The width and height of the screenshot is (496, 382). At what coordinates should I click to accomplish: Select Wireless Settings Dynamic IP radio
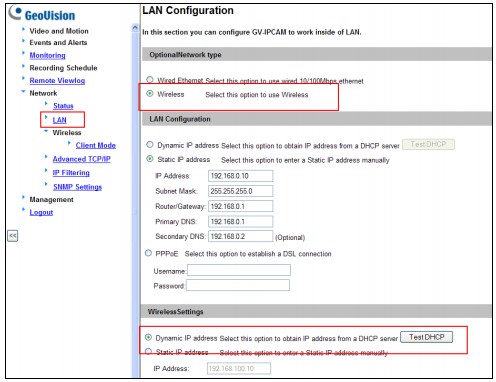tap(148, 337)
